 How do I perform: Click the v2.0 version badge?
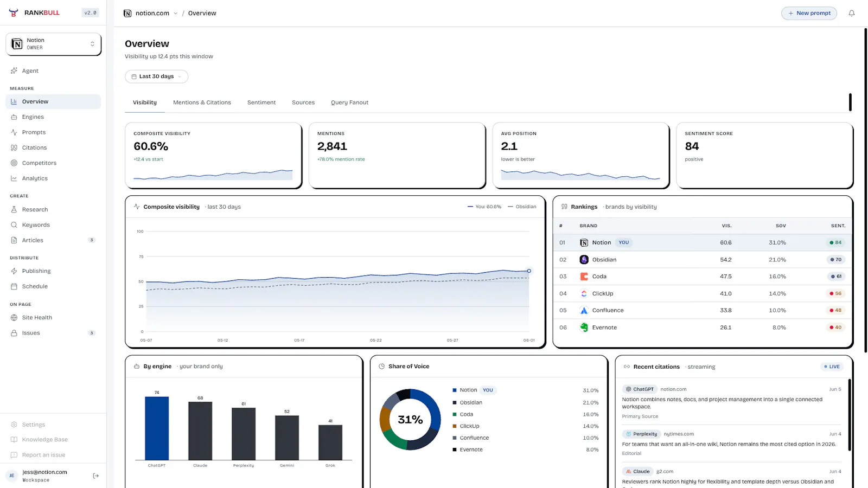pos(90,12)
